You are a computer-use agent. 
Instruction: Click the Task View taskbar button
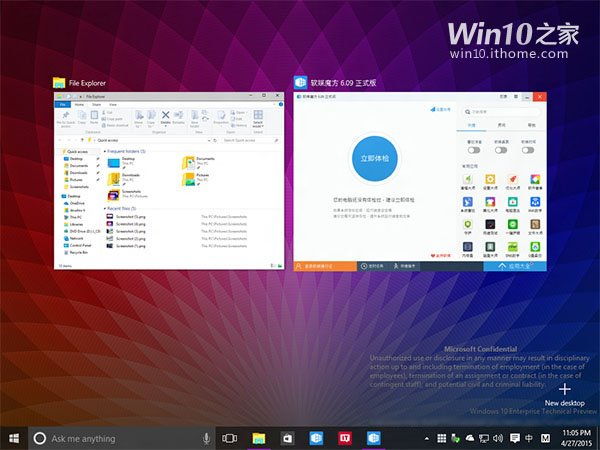(x=230, y=439)
